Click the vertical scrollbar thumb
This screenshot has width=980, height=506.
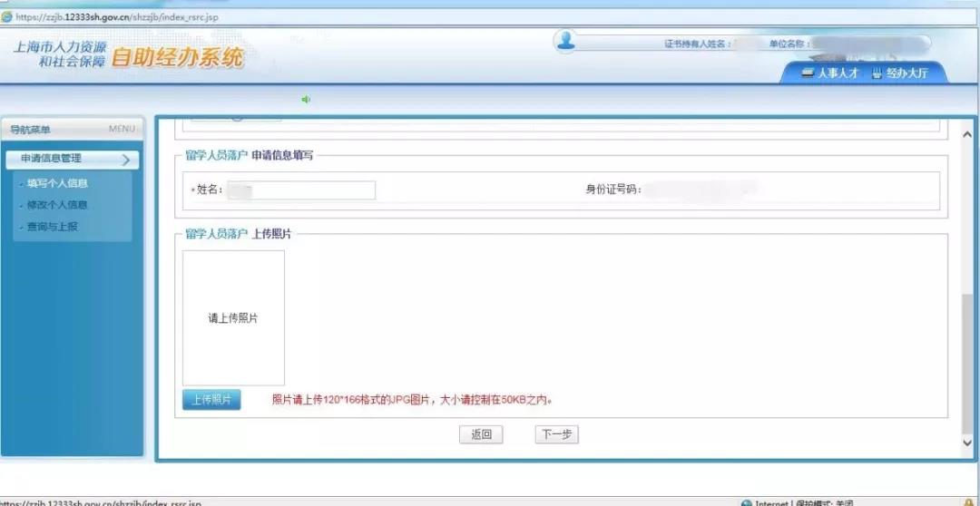point(967,365)
